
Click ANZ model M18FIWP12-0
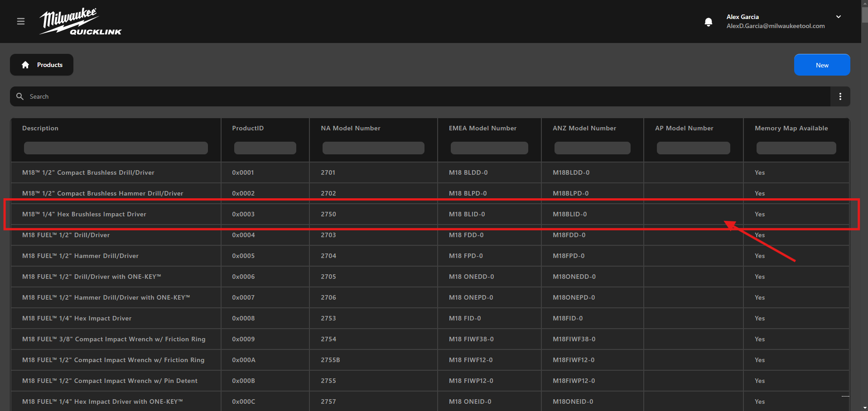tap(574, 381)
